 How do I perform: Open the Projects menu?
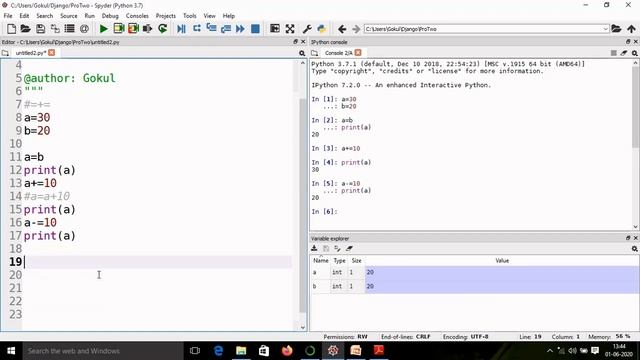[165, 16]
